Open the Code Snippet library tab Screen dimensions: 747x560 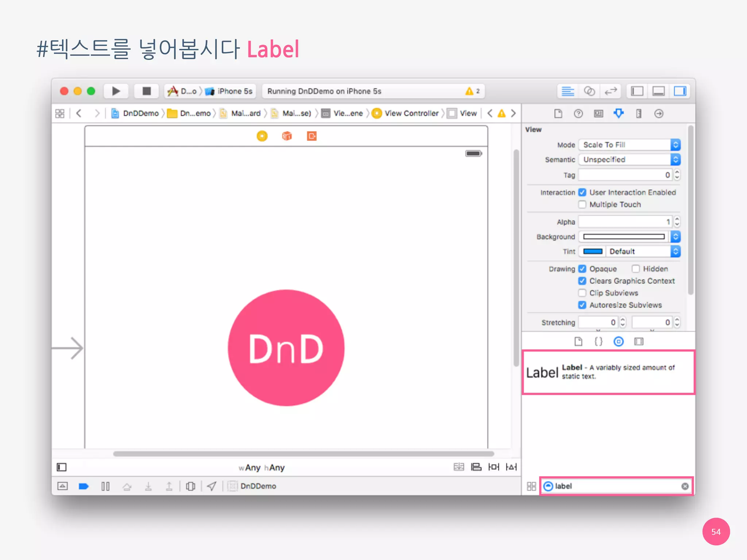tap(599, 342)
